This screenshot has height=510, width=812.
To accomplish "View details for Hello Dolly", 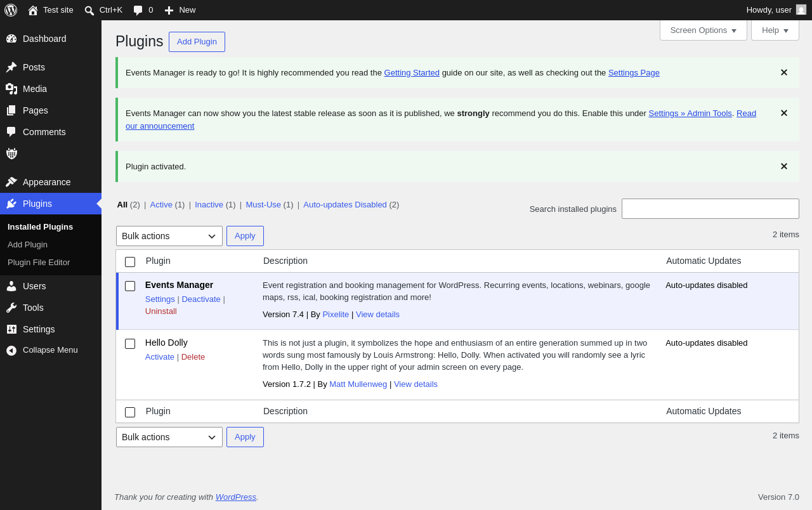I will point(416,384).
